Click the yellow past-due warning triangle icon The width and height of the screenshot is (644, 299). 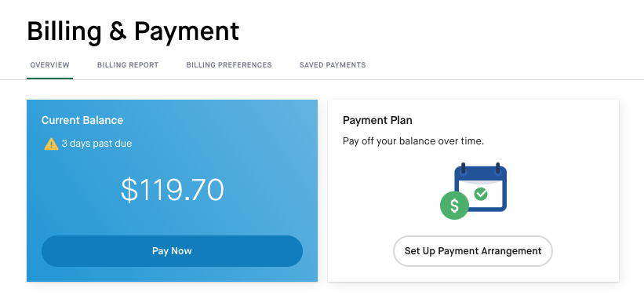click(x=51, y=144)
